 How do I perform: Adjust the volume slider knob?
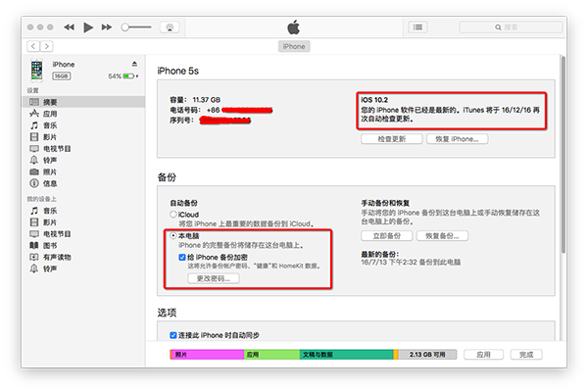pos(124,27)
